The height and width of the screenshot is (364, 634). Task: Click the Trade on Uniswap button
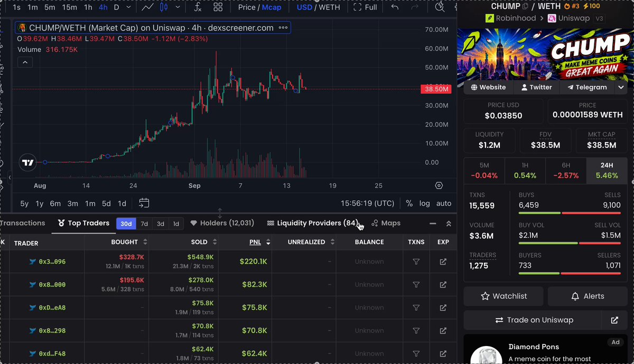pyautogui.click(x=533, y=320)
